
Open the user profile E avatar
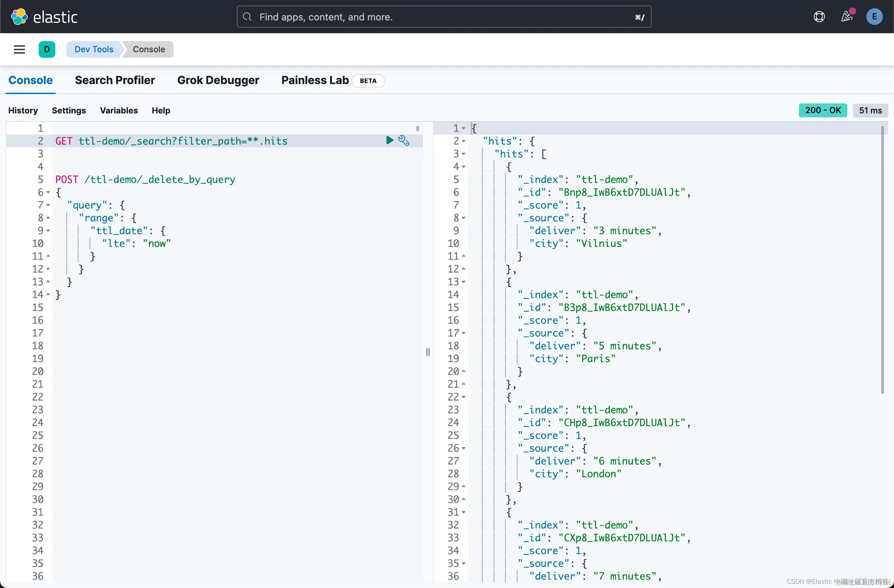pyautogui.click(x=874, y=17)
